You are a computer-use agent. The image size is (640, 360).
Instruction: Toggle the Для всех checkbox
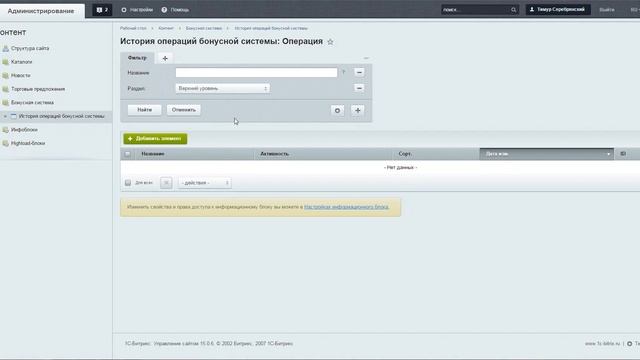click(128, 183)
